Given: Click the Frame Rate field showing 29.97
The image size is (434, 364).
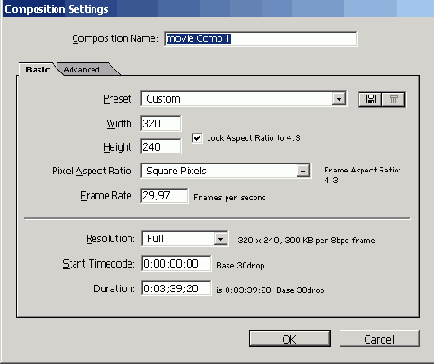Looking at the screenshot, I should click(x=164, y=196).
